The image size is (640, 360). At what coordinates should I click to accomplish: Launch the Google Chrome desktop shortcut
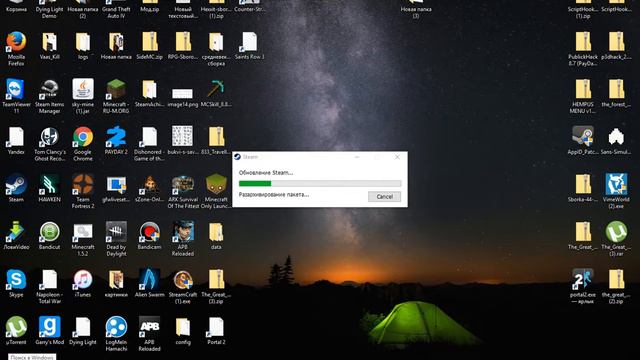83,137
